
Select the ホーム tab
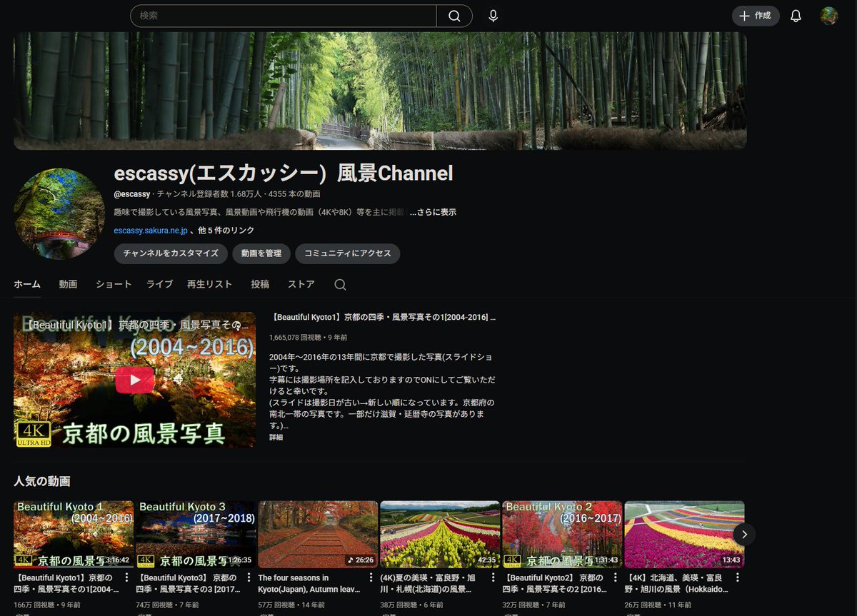coord(27,284)
